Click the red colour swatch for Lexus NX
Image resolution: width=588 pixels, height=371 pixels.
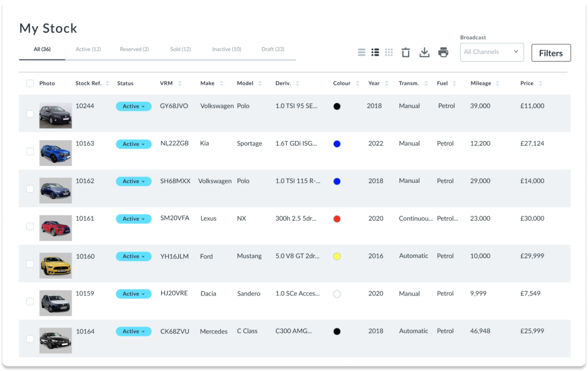pos(337,219)
